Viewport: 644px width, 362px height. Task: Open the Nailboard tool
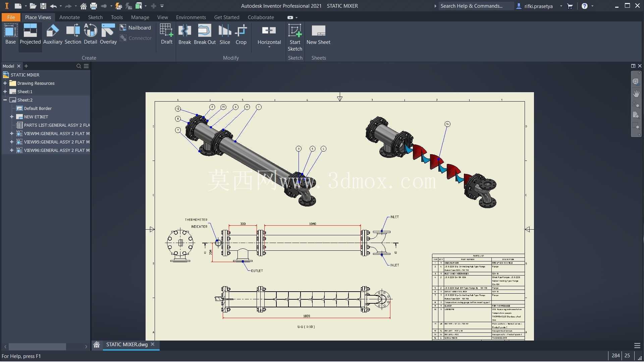[x=136, y=28]
